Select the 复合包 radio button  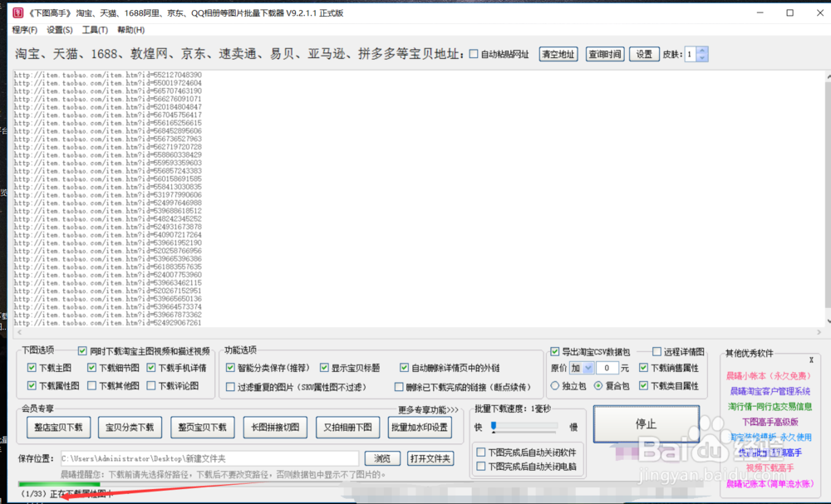click(x=598, y=385)
